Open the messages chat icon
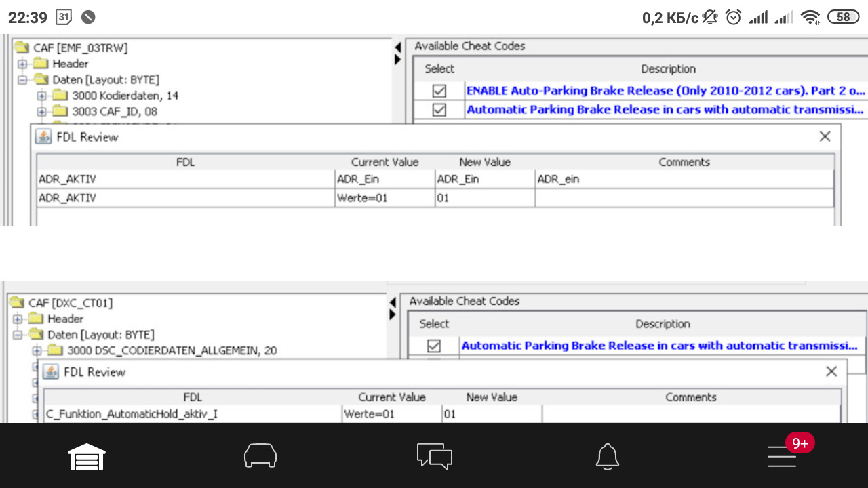 click(x=434, y=456)
